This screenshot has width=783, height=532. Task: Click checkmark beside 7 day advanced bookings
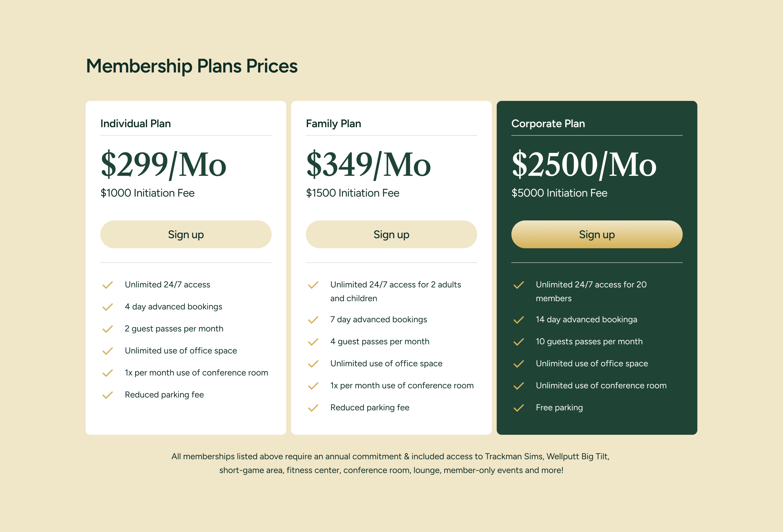pos(313,320)
